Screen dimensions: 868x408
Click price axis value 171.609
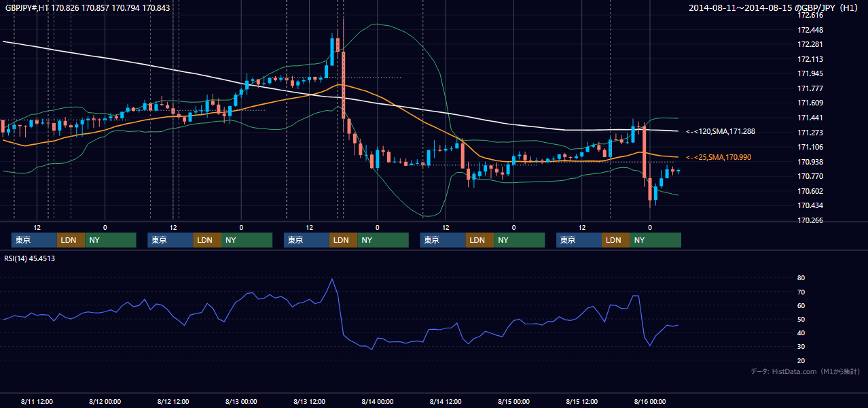(x=810, y=103)
